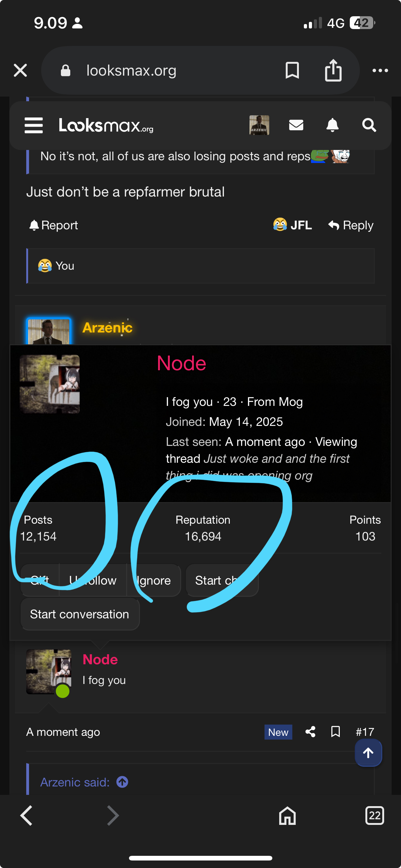The image size is (401, 868).
Task: Ignore user Node
Action: (154, 580)
